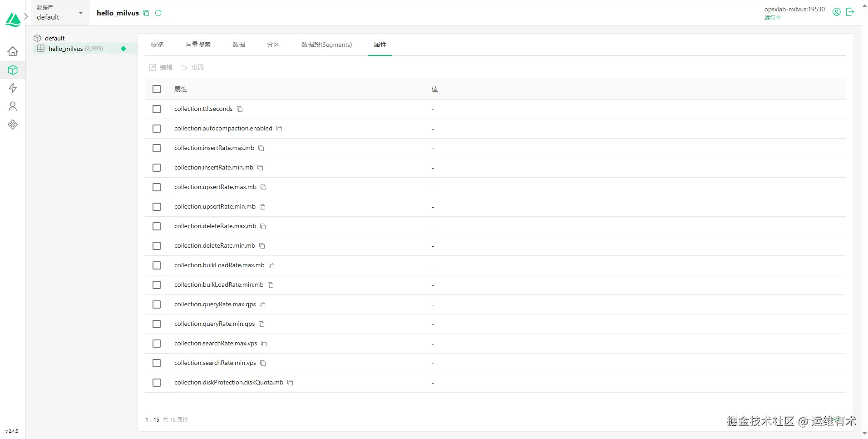Screen dimensions: 868x439
Task: Open the Users page via sidebar person icon
Action: pyautogui.click(x=13, y=106)
